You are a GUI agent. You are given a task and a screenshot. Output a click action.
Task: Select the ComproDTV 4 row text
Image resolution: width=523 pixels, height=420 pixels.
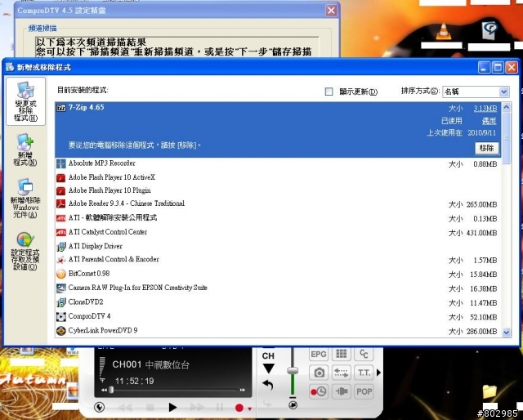click(89, 316)
